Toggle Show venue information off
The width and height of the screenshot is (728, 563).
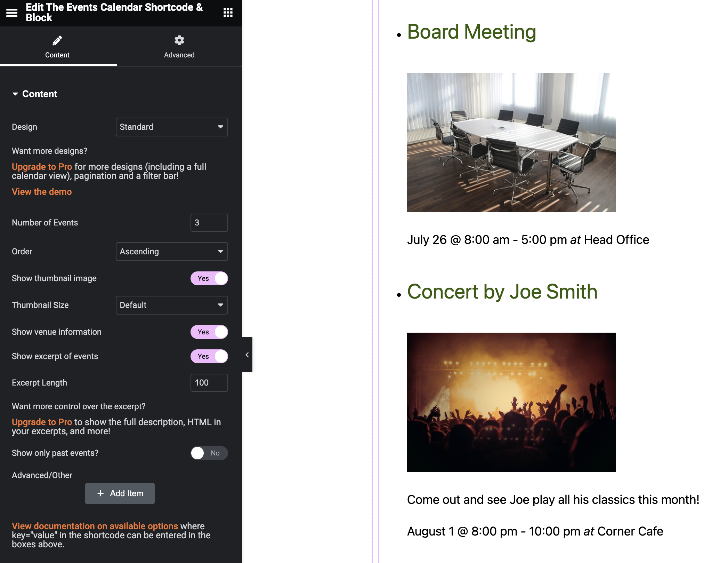click(x=209, y=332)
